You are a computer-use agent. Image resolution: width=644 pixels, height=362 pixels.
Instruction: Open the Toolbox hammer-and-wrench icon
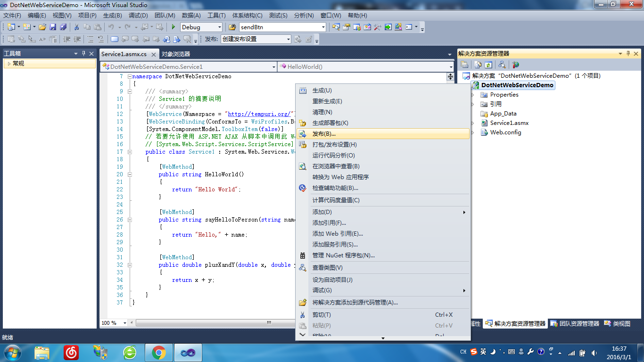(x=377, y=27)
